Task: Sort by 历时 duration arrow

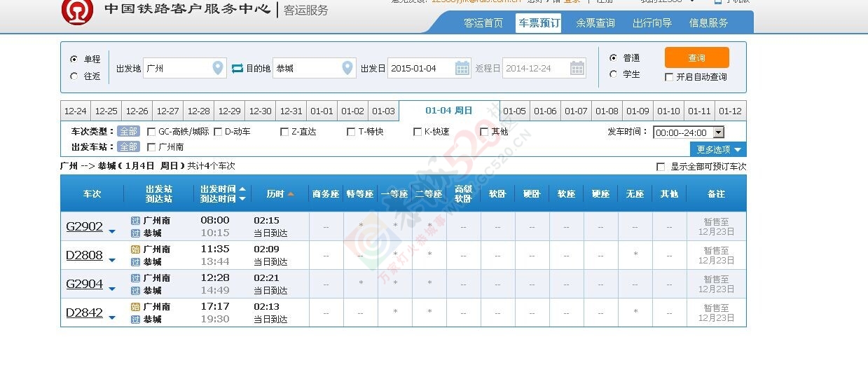Action: tap(291, 193)
